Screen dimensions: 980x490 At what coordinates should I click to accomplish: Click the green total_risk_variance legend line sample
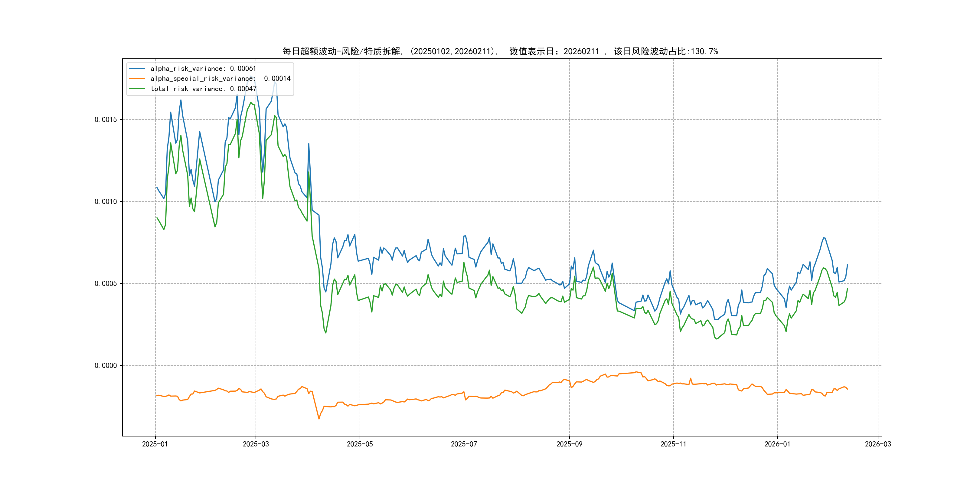click(137, 89)
